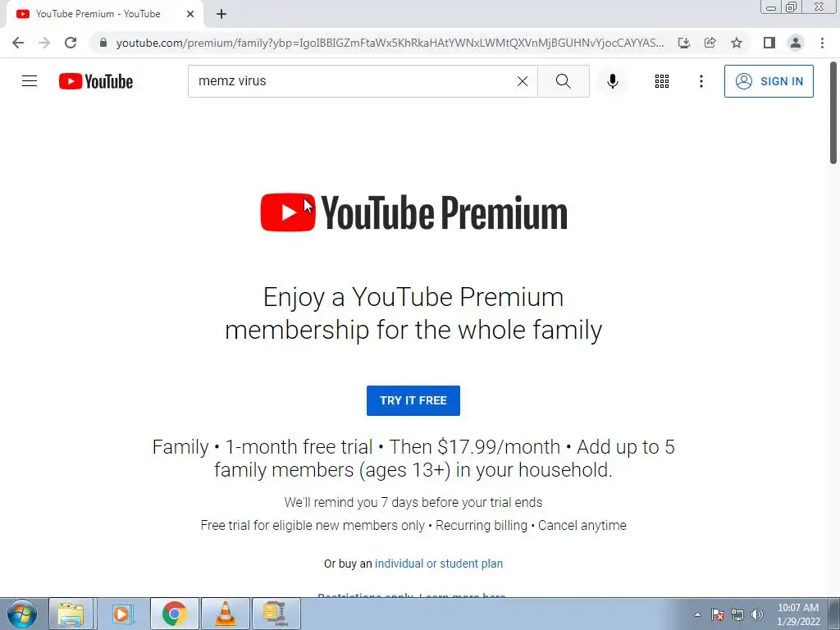Open VLC media player from taskbar
Screen dimensions: 840x630
pos(225,614)
